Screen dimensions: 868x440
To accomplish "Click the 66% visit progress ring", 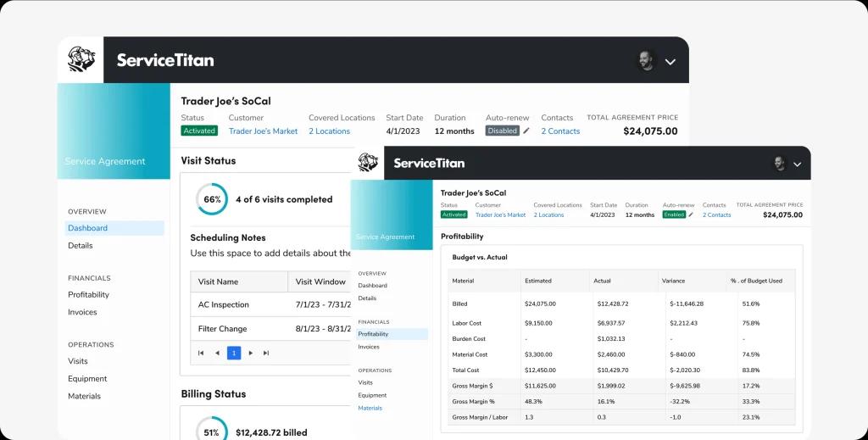I will pos(212,199).
